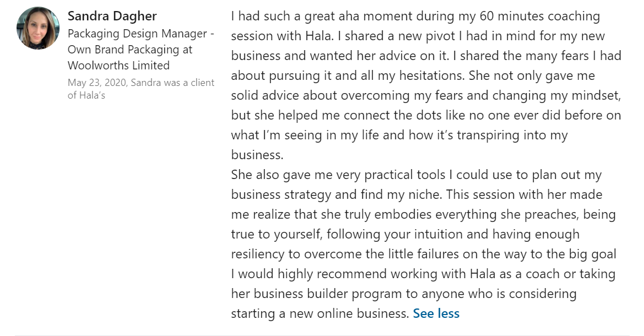Click the line starting "resiliency to overcome"

click(423, 254)
